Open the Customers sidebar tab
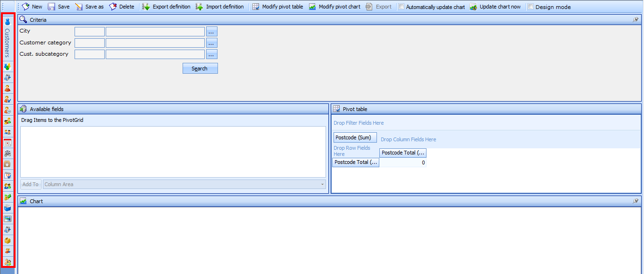Image resolution: width=644 pixels, height=274 pixels. 8,38
